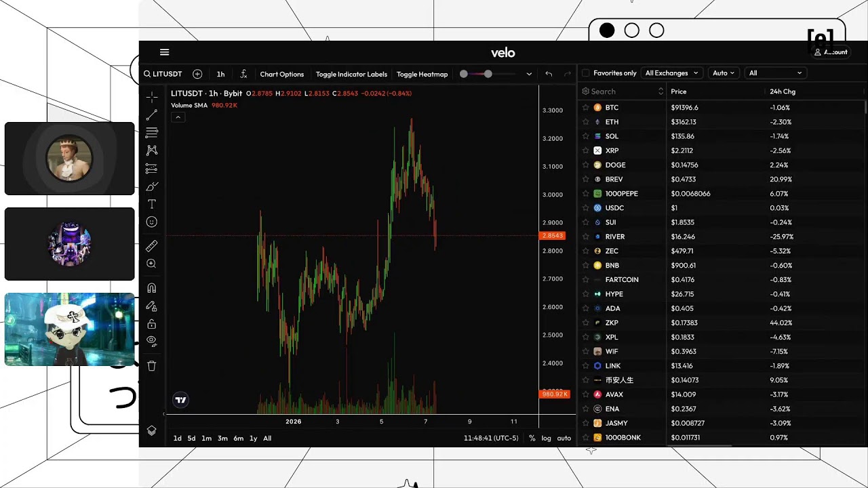Open the indicators fx menu
Image resolution: width=868 pixels, height=488 pixels.
243,74
